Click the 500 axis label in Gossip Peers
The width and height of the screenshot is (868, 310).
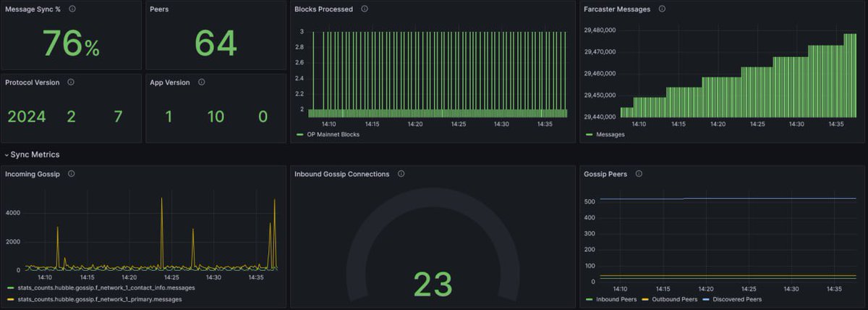click(590, 201)
